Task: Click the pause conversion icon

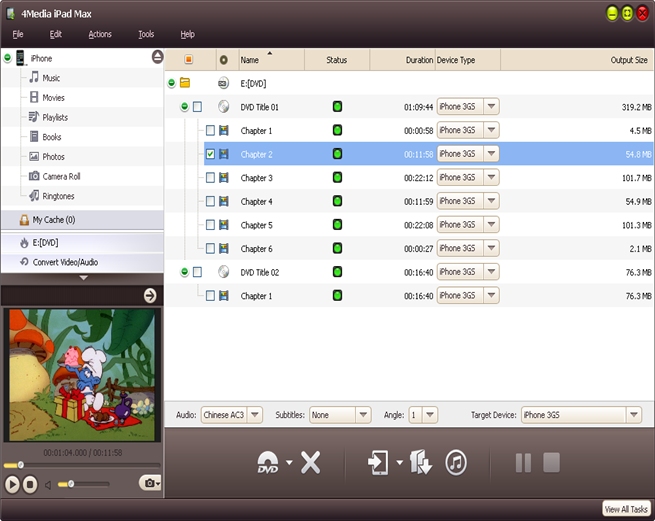Action: tap(523, 462)
